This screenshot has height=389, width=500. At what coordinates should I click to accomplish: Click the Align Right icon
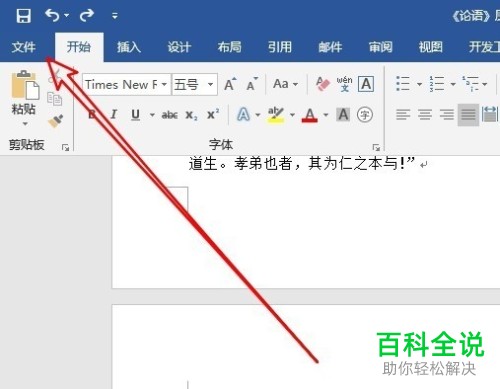(x=447, y=115)
